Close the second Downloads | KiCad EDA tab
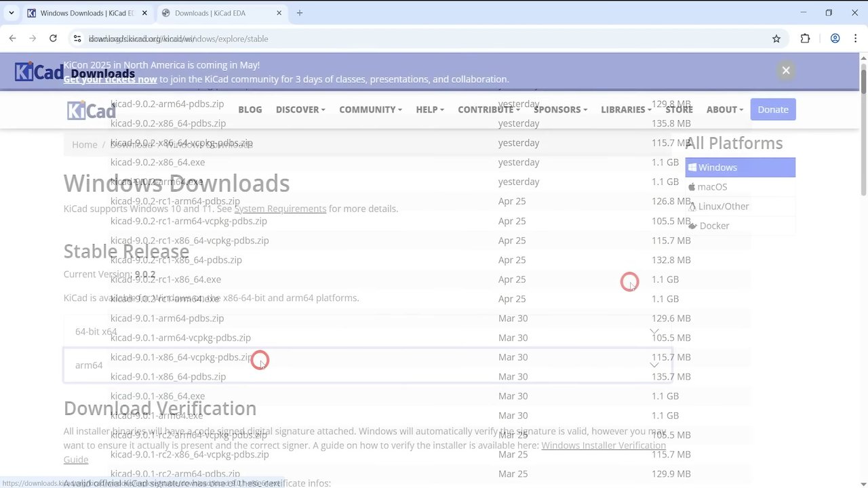 279,13
